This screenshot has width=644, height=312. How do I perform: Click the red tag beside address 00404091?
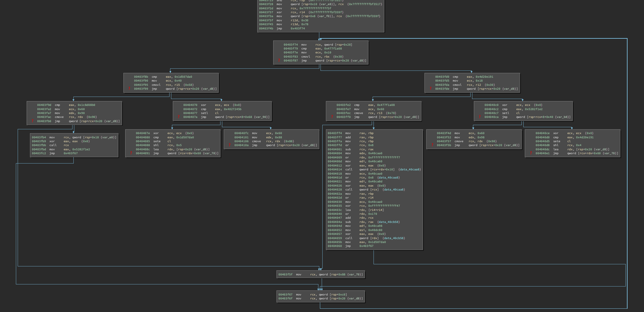tap(131, 153)
